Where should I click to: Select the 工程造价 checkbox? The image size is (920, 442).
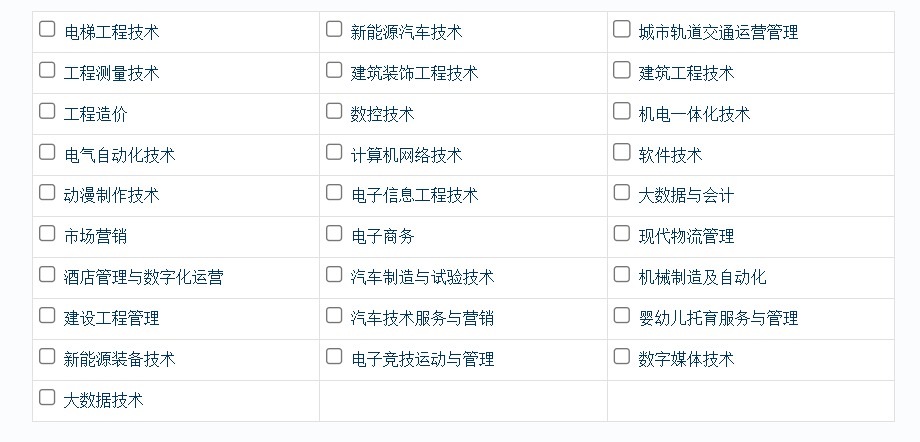coord(47,111)
